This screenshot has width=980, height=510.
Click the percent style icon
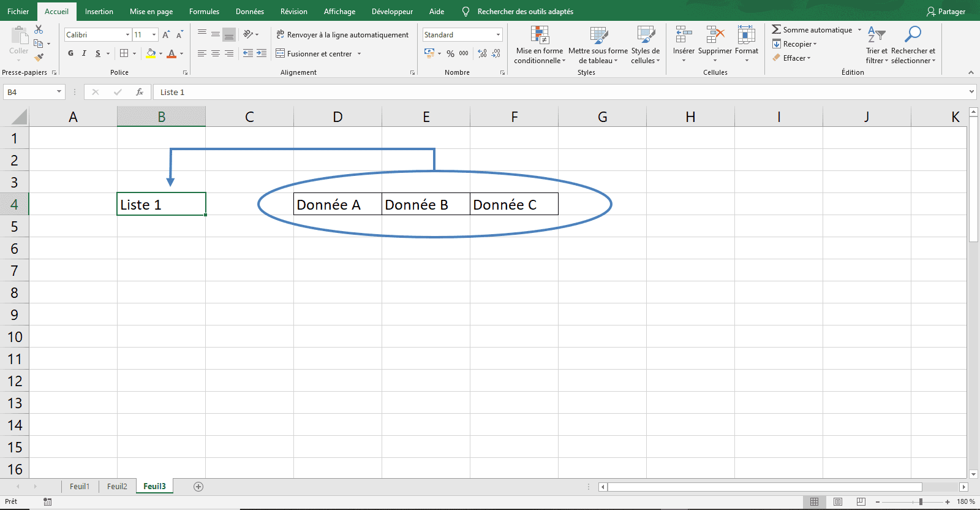(450, 54)
